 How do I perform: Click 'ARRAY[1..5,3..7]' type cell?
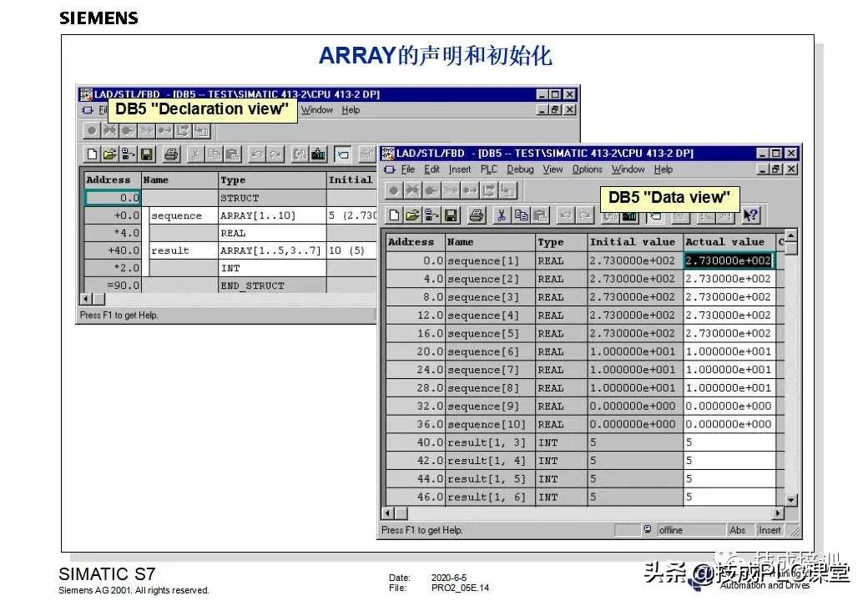[x=272, y=250]
